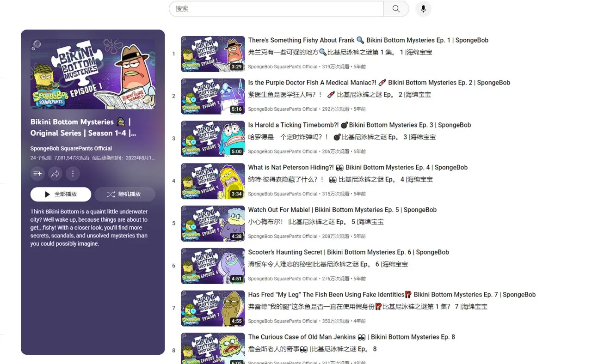Click the Bikini Bottom Mysteries playlist title
Viewport: 592px width, 364px height.
pyautogui.click(x=83, y=127)
